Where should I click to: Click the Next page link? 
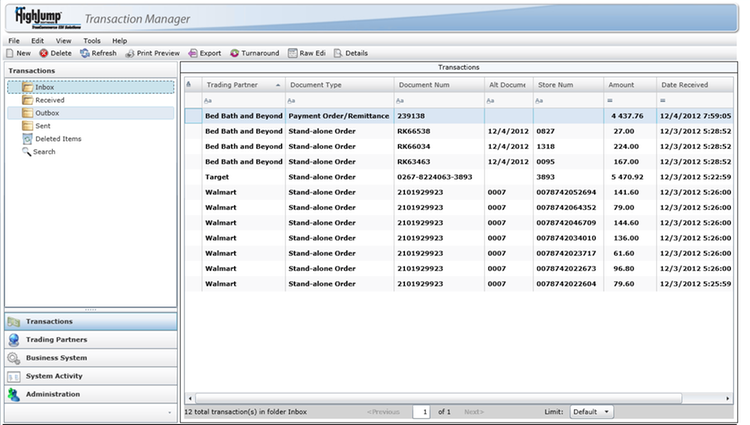[x=474, y=412]
